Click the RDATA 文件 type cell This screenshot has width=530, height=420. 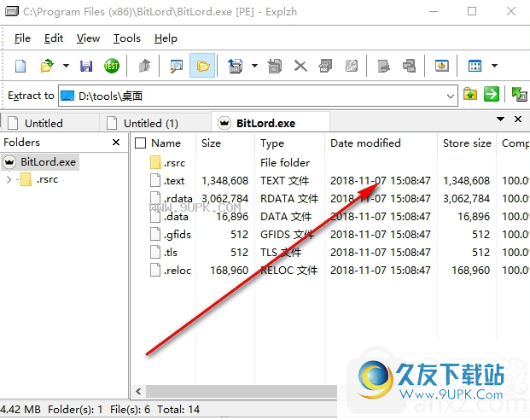tap(289, 199)
